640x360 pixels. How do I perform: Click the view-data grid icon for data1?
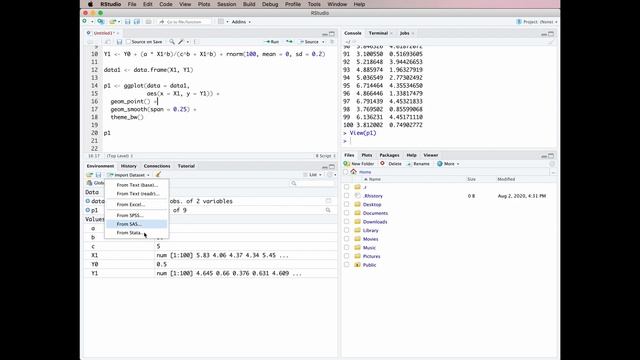[328, 201]
